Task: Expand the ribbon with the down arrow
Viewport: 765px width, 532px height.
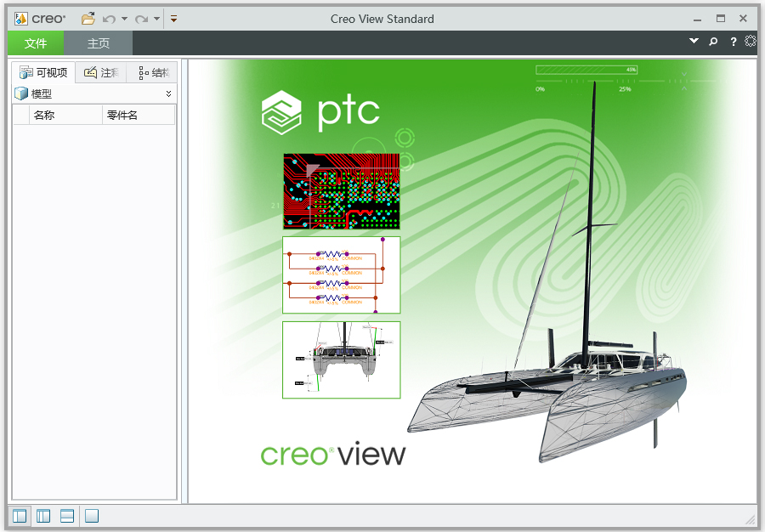Action: (694, 41)
